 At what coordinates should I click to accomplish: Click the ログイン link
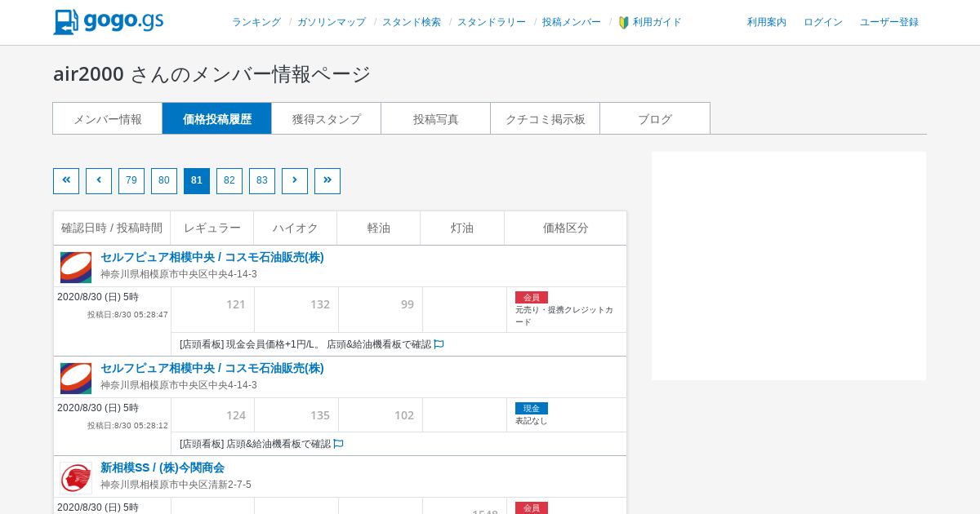tap(823, 23)
